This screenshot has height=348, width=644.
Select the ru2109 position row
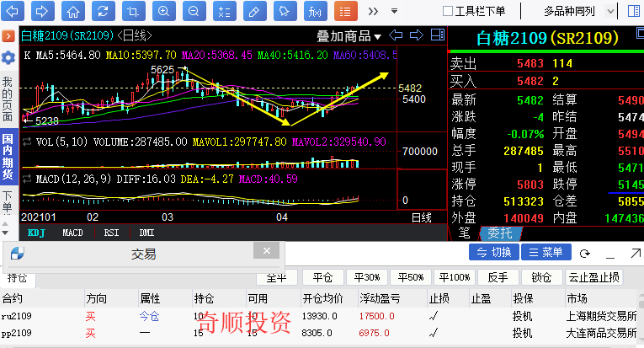(x=320, y=316)
